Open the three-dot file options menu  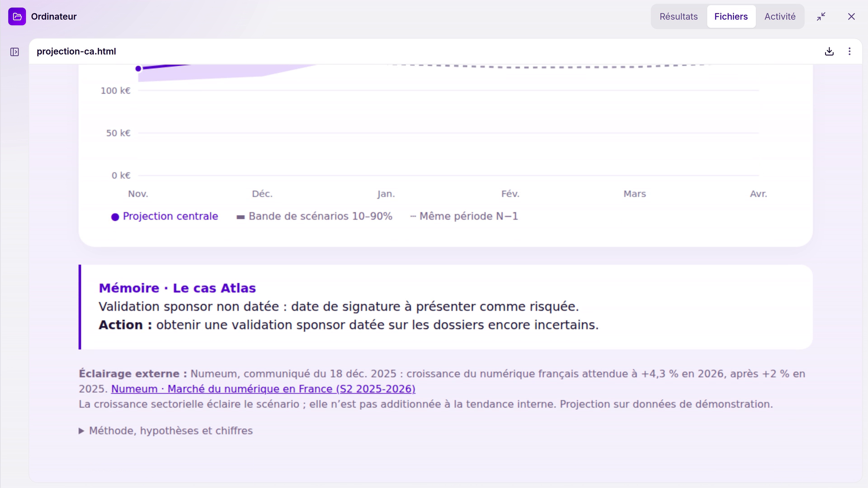(x=849, y=52)
